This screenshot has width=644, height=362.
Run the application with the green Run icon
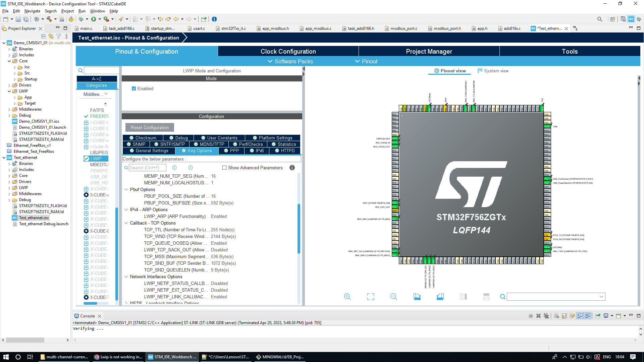[94, 19]
